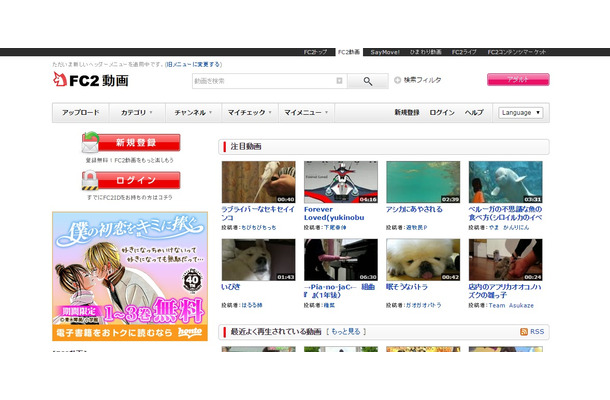
Task: Click the red 新規登録 sidebar button
Action: (x=131, y=142)
